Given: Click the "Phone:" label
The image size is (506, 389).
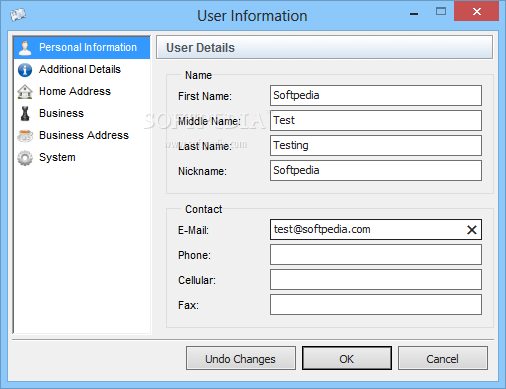Looking at the screenshot, I should tap(194, 255).
